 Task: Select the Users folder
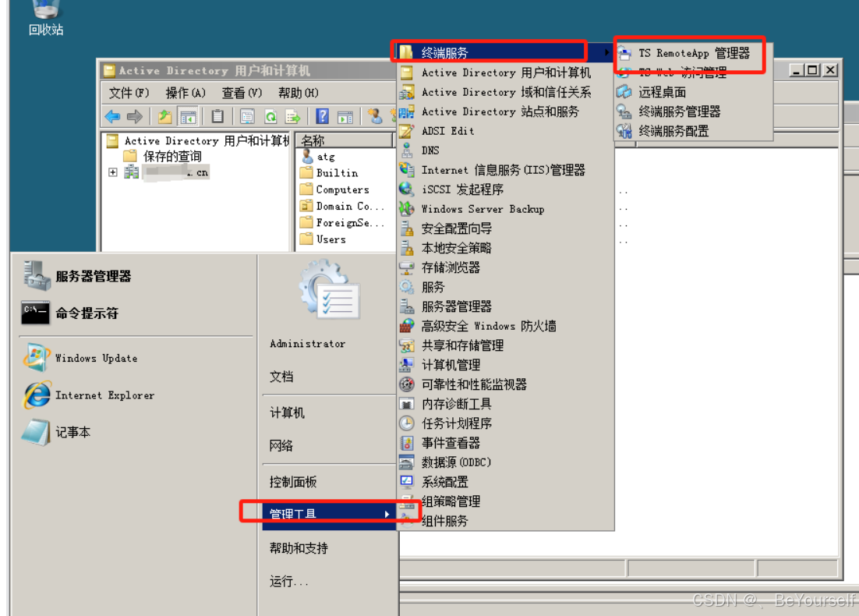pos(323,239)
